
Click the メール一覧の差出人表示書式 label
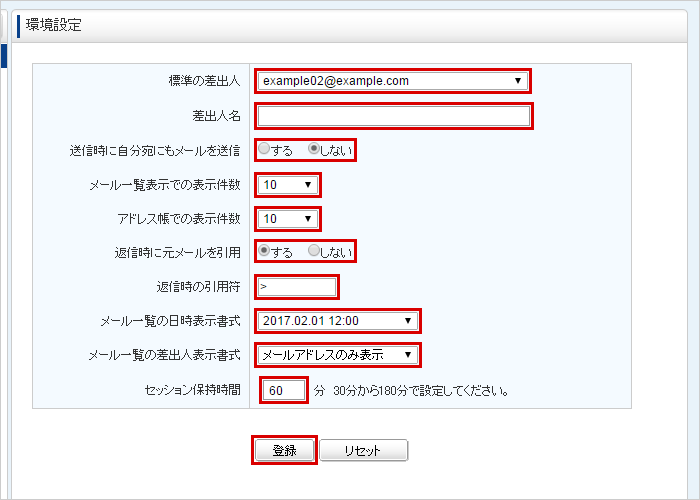coord(164,355)
